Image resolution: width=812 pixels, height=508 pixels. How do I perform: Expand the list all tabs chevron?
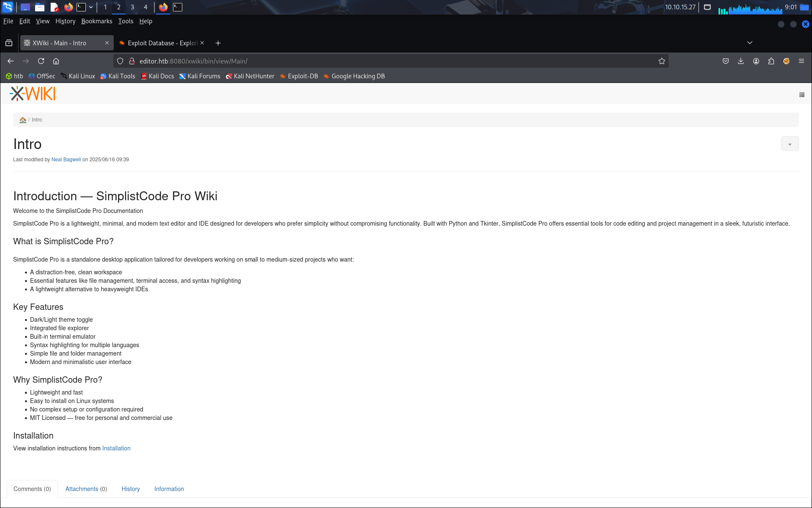(x=749, y=43)
